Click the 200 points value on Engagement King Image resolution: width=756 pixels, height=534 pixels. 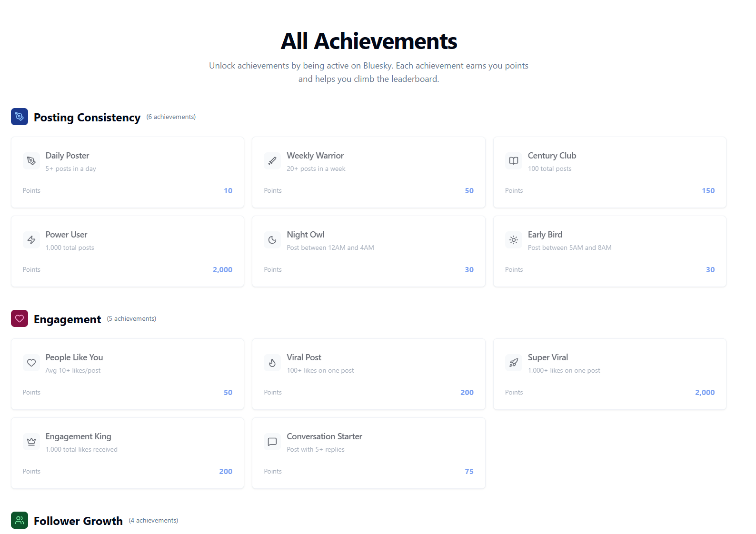226,472
